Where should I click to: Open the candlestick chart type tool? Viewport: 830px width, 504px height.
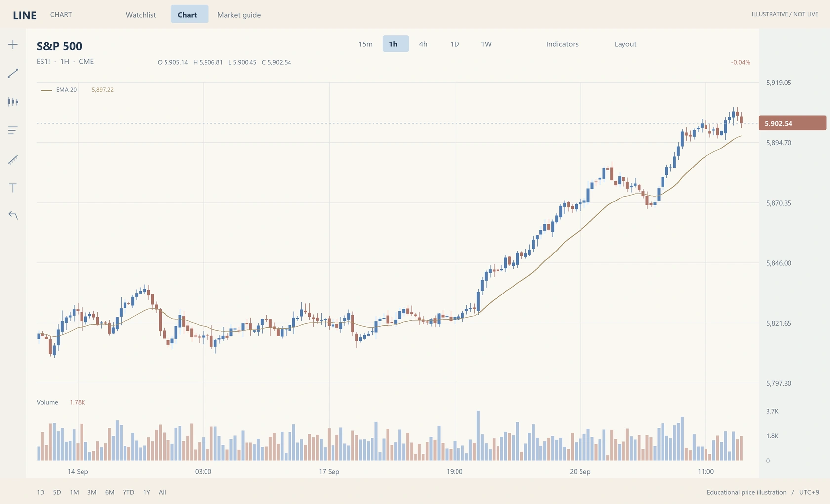tap(13, 102)
